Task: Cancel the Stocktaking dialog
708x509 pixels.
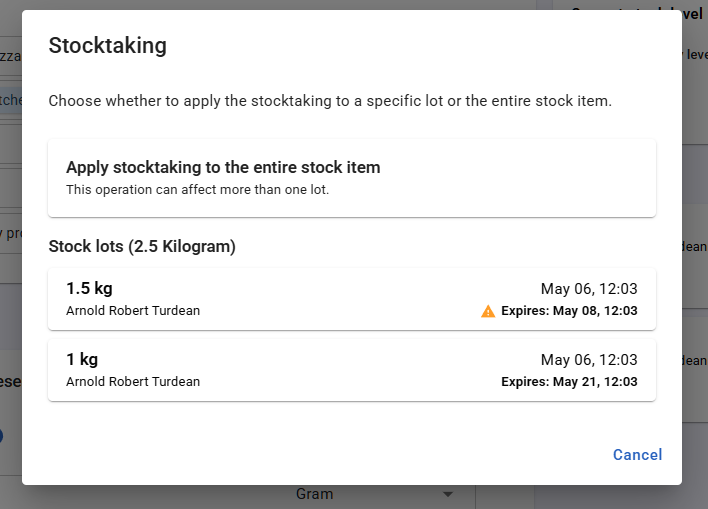Action: point(637,455)
